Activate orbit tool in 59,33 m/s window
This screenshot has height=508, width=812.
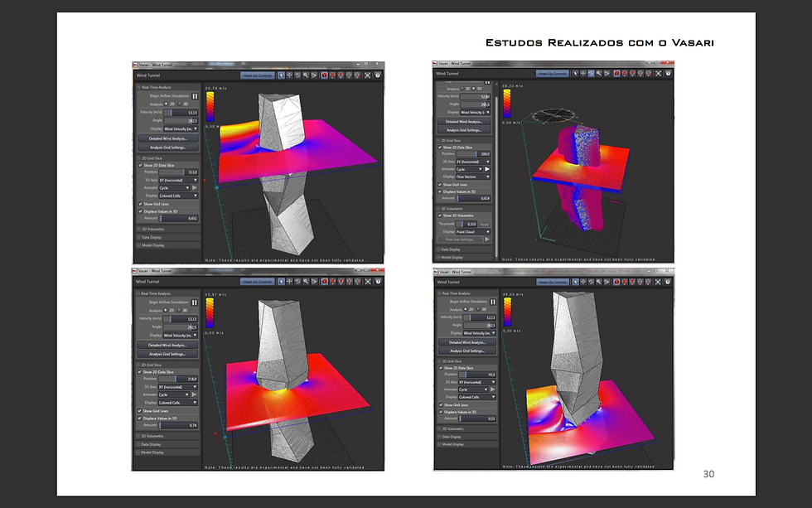(x=591, y=74)
